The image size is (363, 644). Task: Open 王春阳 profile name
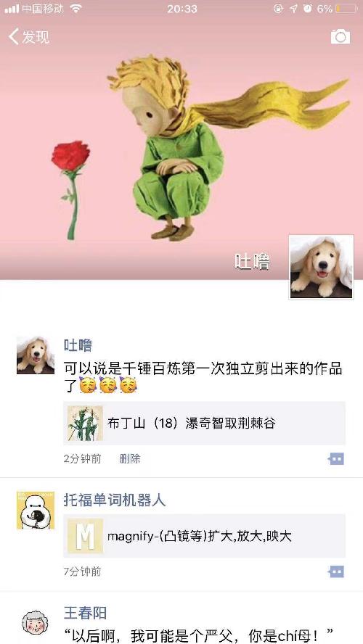tap(85, 614)
